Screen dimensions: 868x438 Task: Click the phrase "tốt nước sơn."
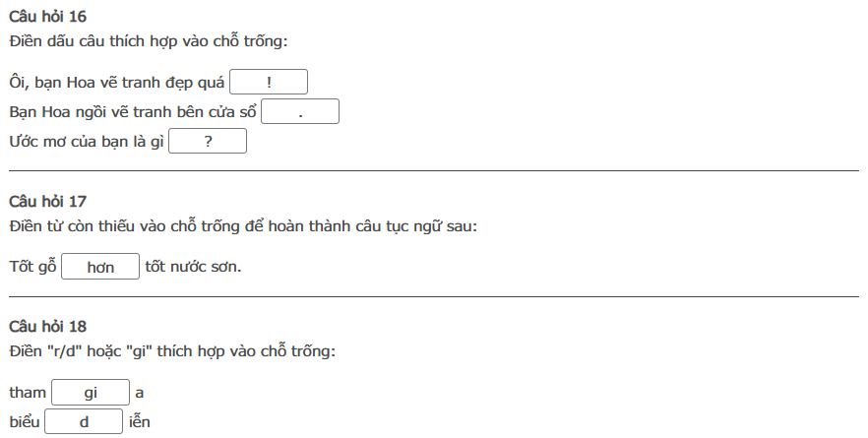[193, 268]
